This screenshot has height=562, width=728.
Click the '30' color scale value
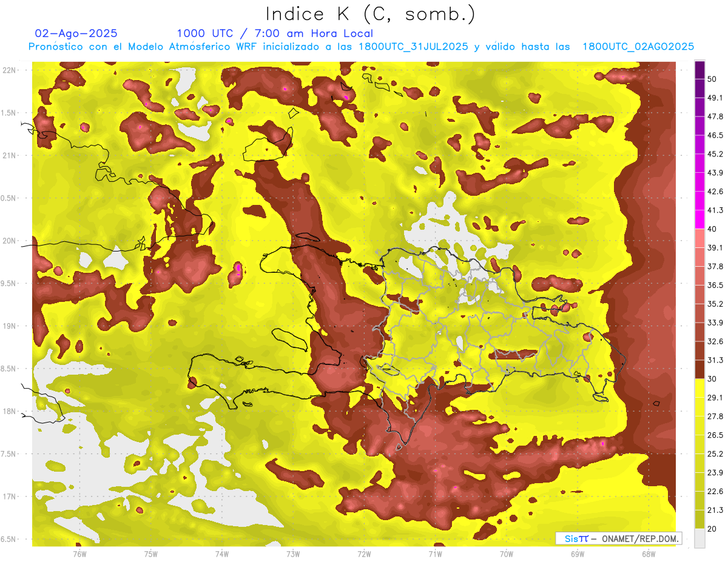pyautogui.click(x=712, y=379)
